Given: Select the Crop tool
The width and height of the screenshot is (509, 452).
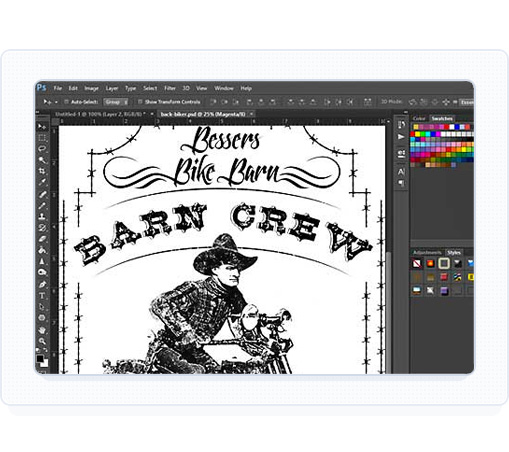Looking at the screenshot, I should [42, 171].
